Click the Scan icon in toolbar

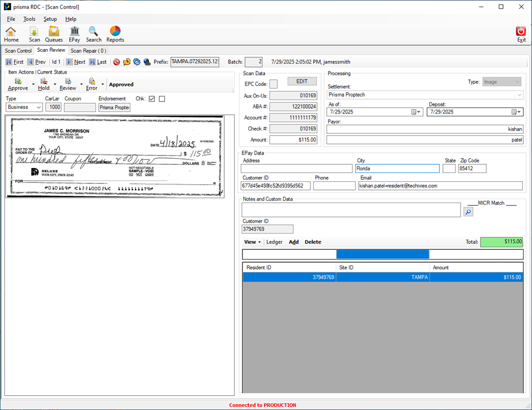coord(34,34)
